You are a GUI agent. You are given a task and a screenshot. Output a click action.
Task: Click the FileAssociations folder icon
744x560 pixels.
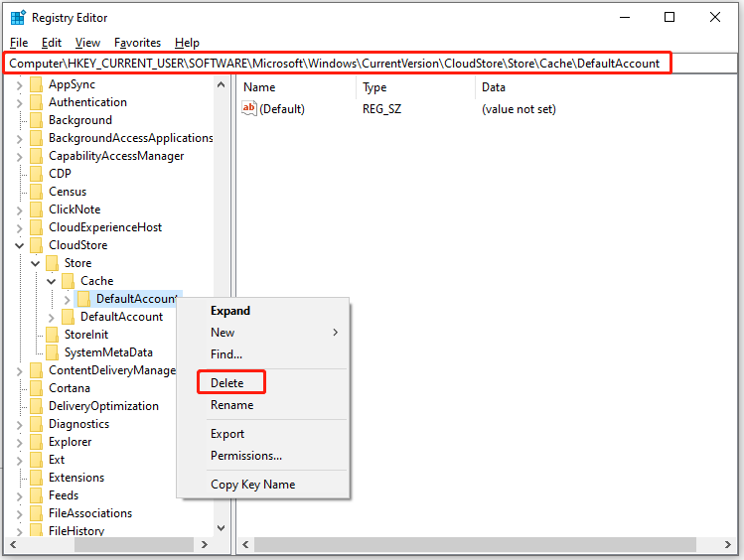point(36,513)
